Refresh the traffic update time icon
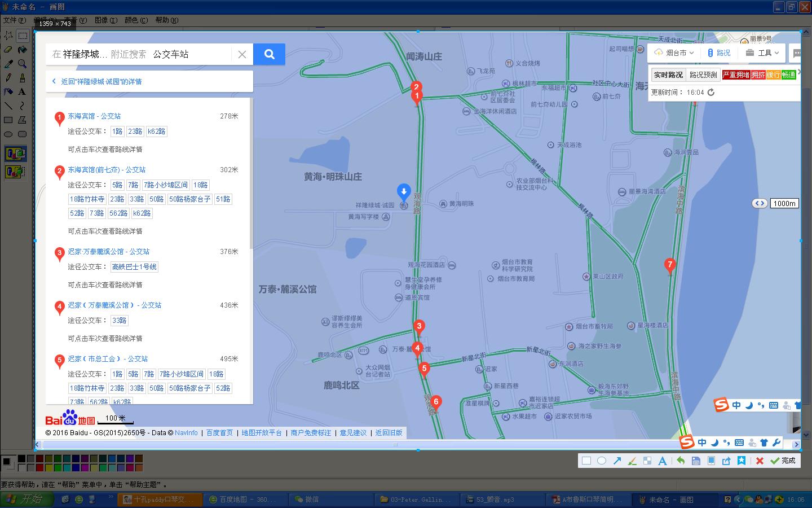Image resolution: width=812 pixels, height=508 pixels. click(711, 92)
